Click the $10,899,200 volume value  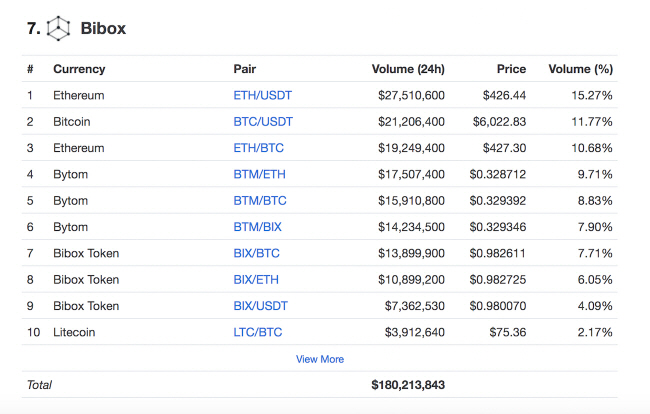point(411,280)
